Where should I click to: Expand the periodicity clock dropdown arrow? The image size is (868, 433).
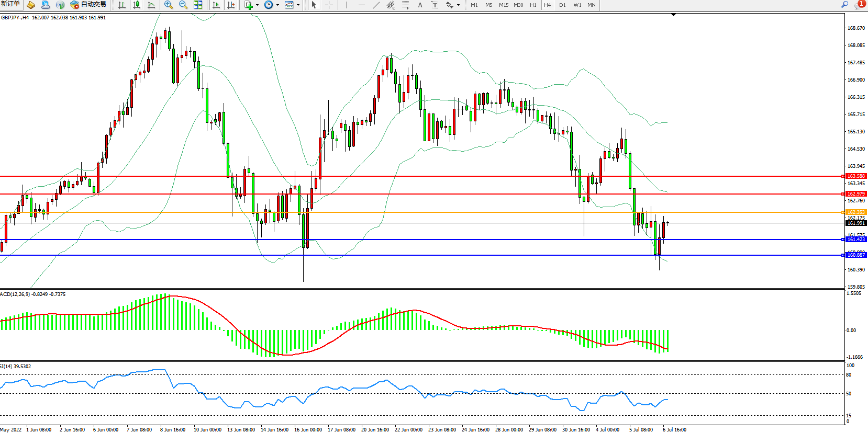(x=277, y=5)
